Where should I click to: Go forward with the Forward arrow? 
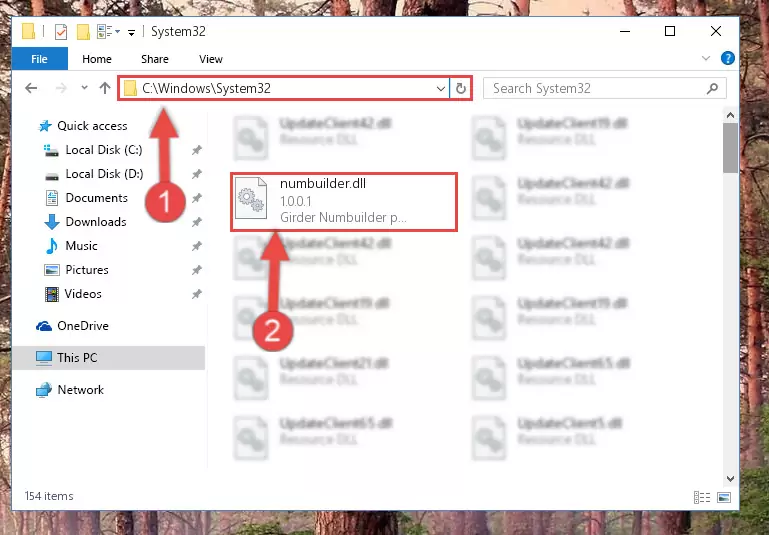coord(61,88)
